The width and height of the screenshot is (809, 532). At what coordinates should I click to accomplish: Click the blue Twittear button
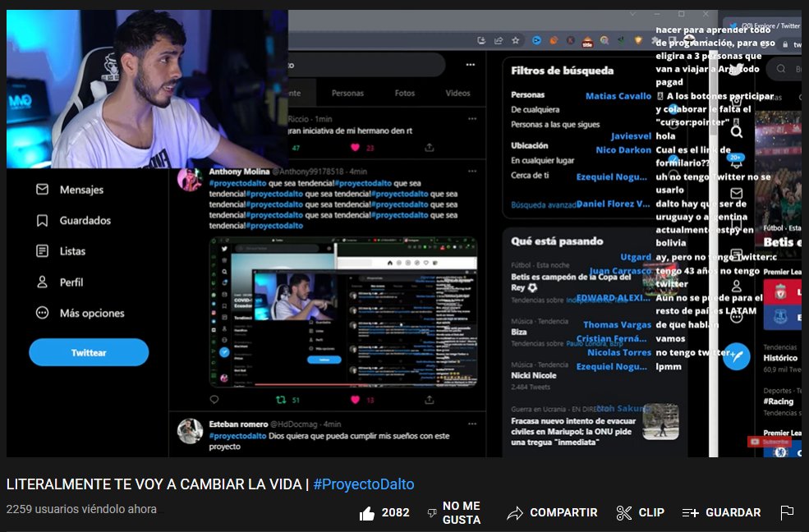click(89, 352)
